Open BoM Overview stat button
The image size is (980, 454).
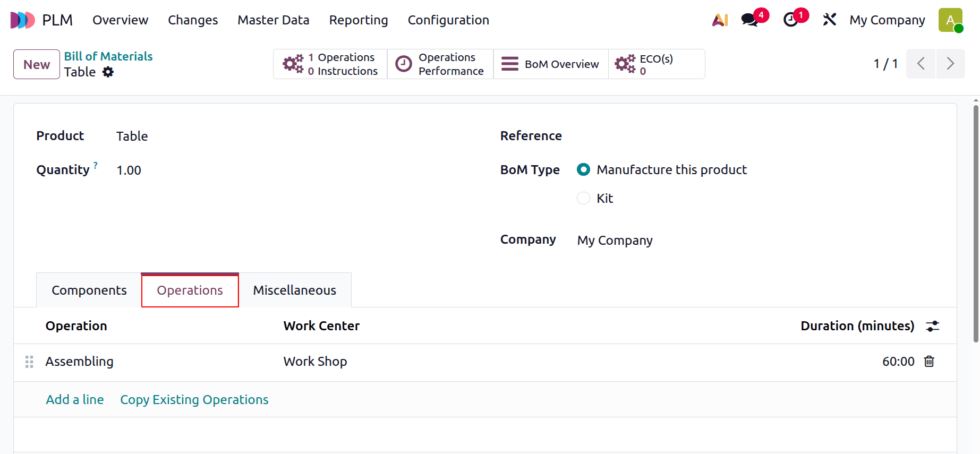[x=551, y=64]
